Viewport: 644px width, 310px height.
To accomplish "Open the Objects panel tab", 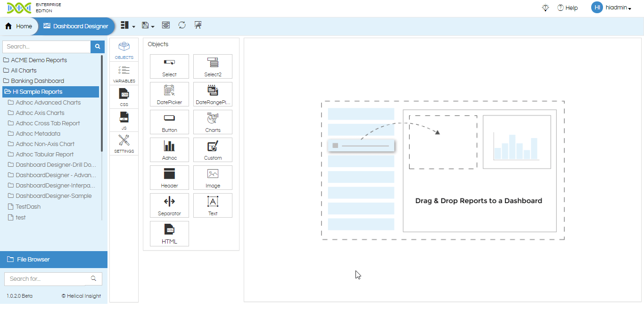I will [124, 50].
